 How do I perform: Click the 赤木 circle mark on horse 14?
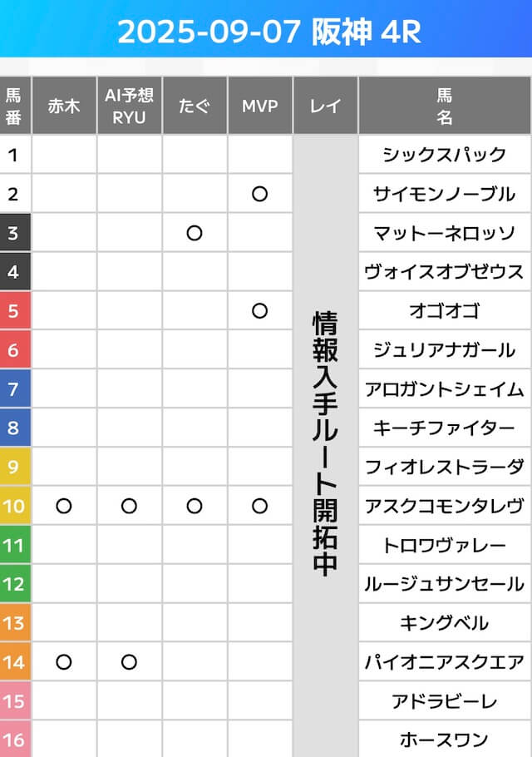tap(64, 662)
